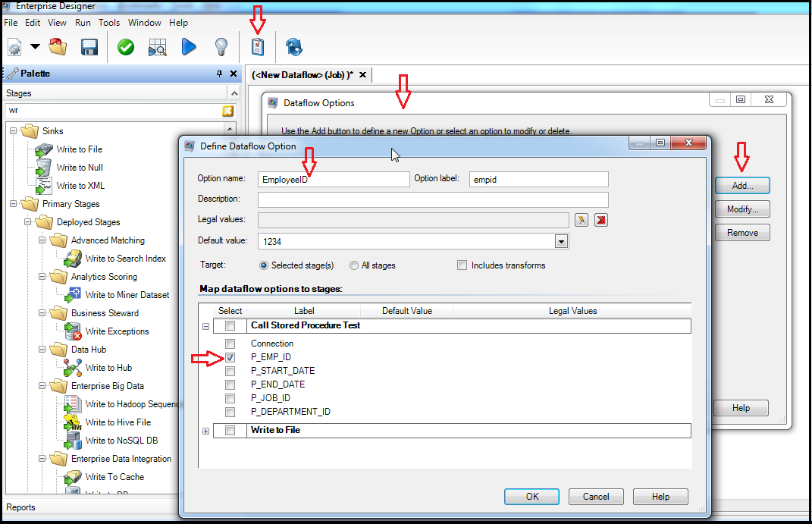
Task: Open the dropdown arrow beside new dataflow icon
Action: click(x=35, y=46)
